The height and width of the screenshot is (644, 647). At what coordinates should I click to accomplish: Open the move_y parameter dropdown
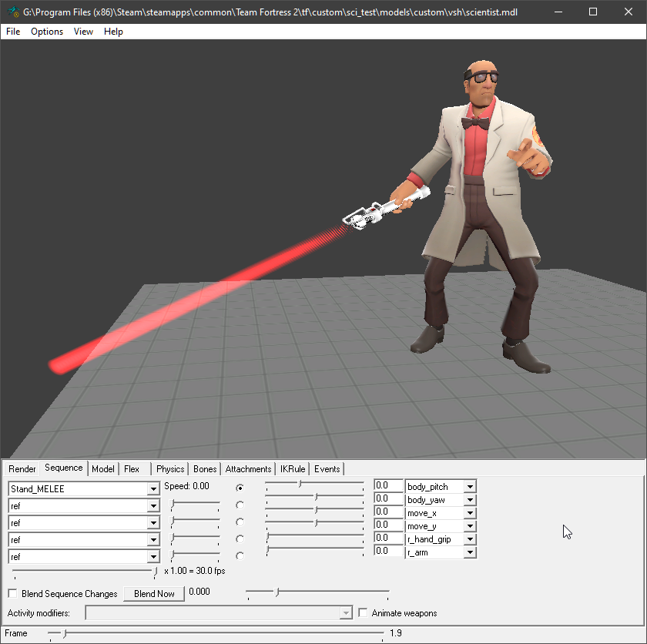click(470, 526)
